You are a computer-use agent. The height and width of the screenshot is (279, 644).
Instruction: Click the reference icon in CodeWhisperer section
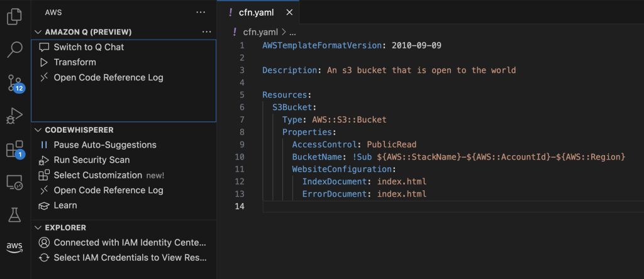(x=44, y=190)
